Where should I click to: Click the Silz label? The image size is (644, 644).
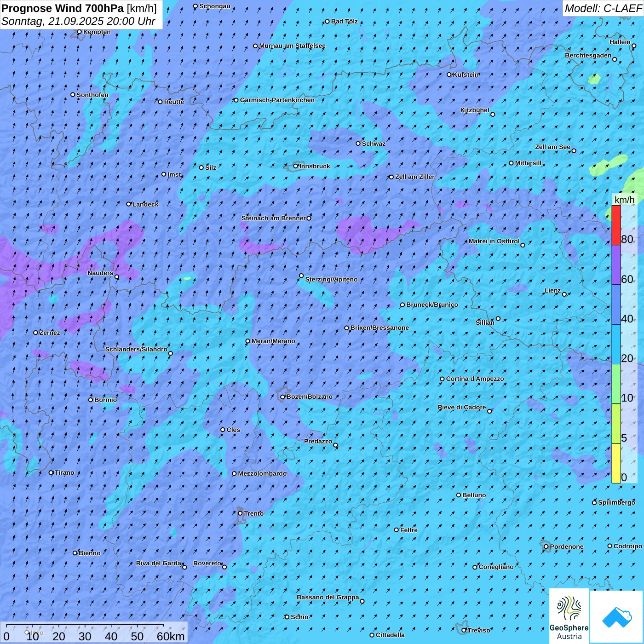click(x=211, y=167)
